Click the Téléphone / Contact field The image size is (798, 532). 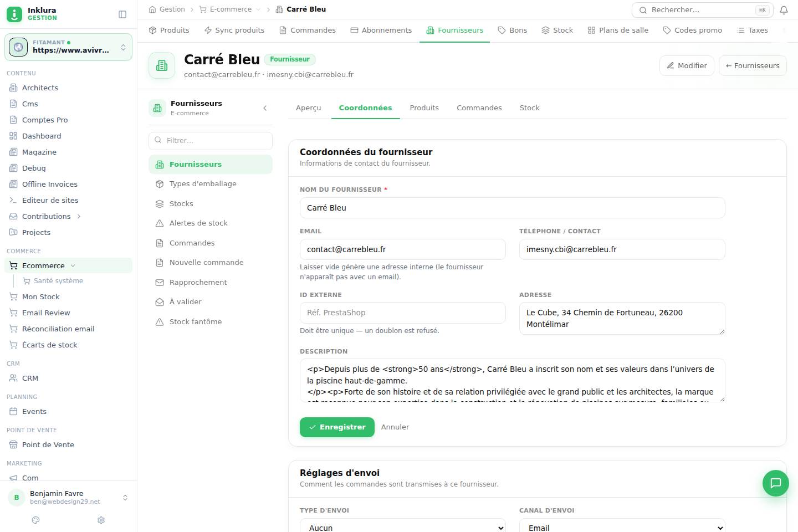[x=622, y=249]
